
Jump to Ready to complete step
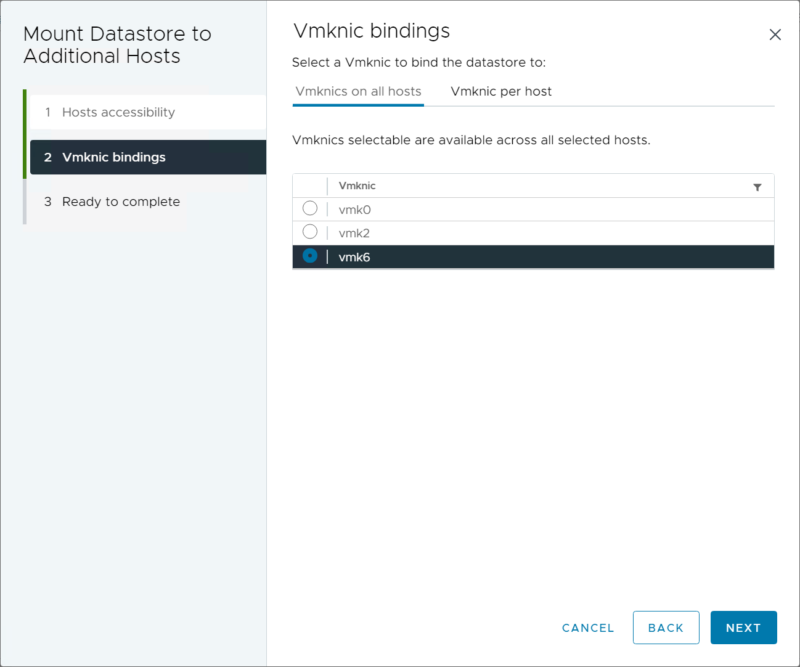tap(120, 202)
